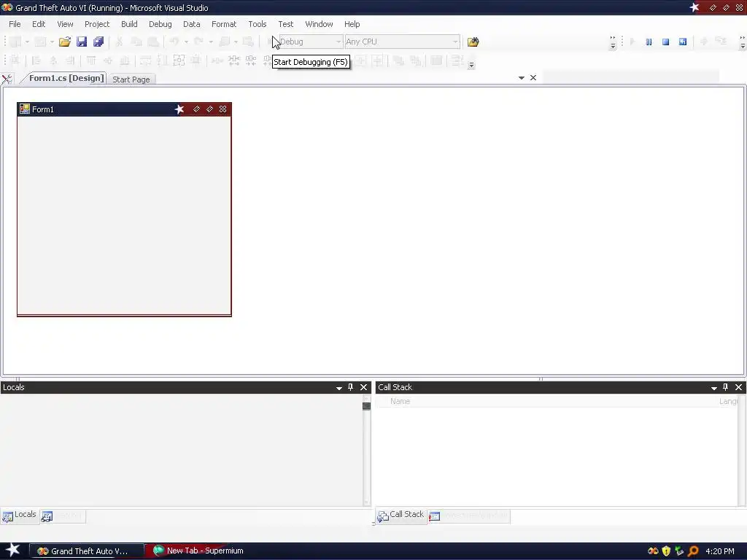The image size is (747, 560).
Task: Expand standard toolbar overflow chevron left of debug controls
Action: tap(613, 42)
